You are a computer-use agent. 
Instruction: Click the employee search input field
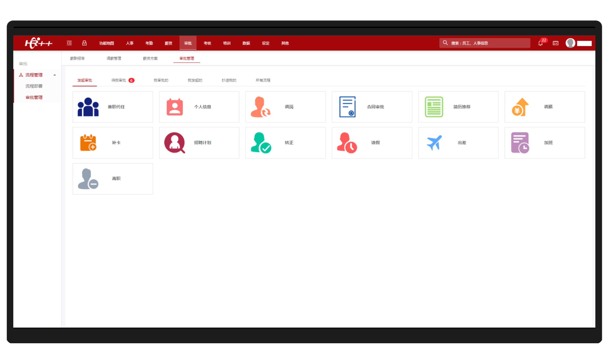(485, 43)
